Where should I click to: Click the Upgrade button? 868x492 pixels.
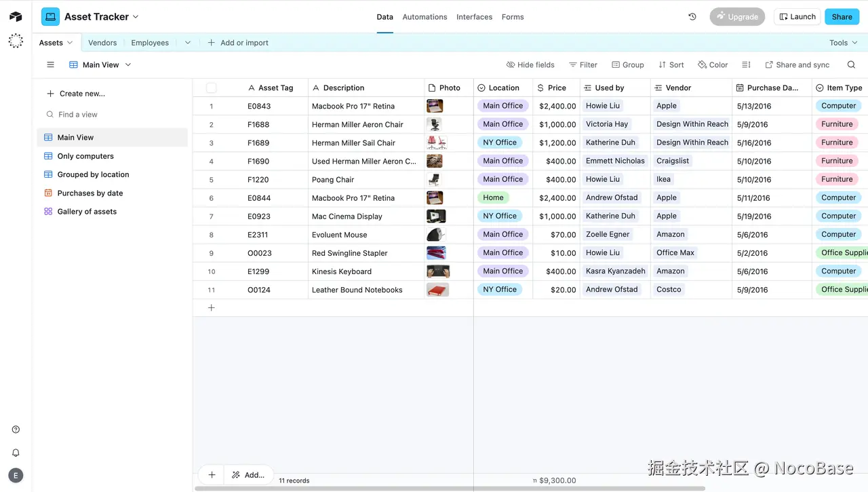pyautogui.click(x=737, y=17)
